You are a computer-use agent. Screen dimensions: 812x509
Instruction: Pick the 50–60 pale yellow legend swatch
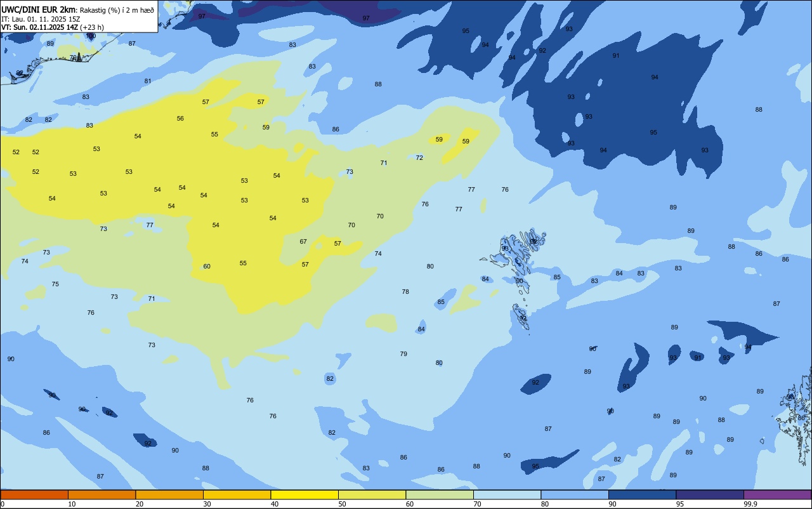pyautogui.click(x=372, y=494)
